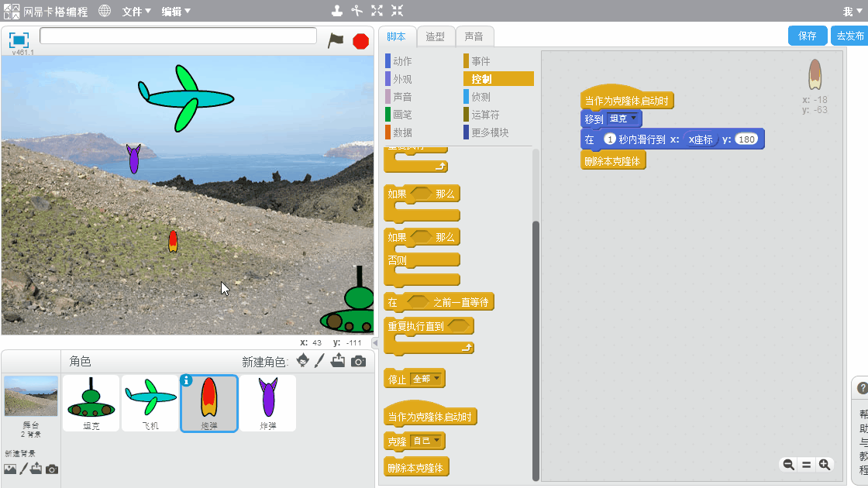
Task: Select the 坦克 sprite thumbnail
Action: tap(91, 404)
